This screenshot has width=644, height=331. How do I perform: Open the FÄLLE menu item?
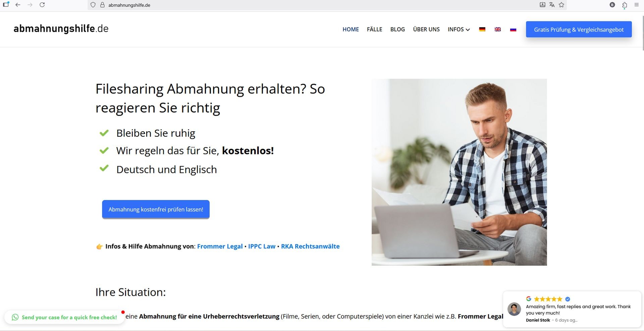click(x=374, y=29)
